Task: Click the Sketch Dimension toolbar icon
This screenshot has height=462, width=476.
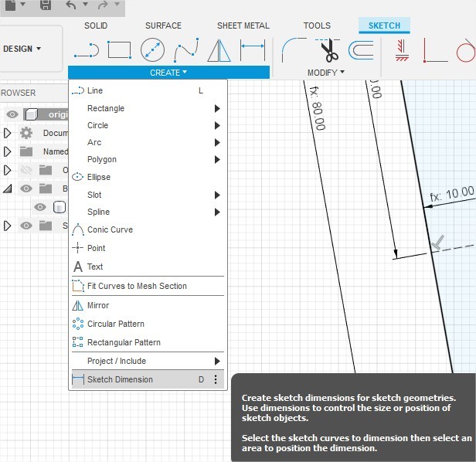Action: tap(253, 49)
